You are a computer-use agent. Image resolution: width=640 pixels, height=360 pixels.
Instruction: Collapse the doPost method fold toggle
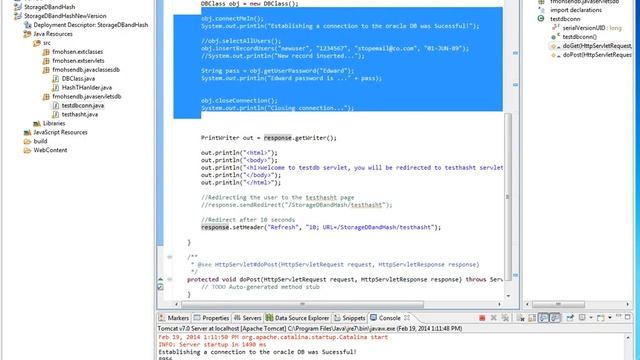pos(170,280)
